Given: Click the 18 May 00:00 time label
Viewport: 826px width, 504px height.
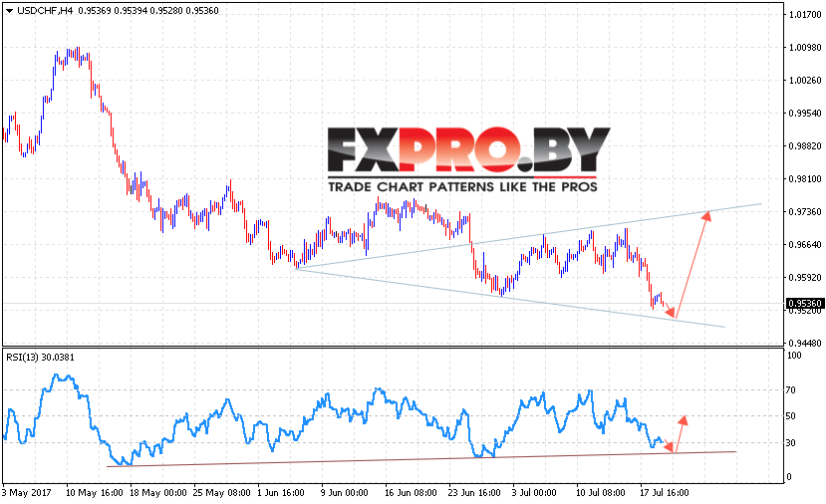Looking at the screenshot, I should coord(158,493).
